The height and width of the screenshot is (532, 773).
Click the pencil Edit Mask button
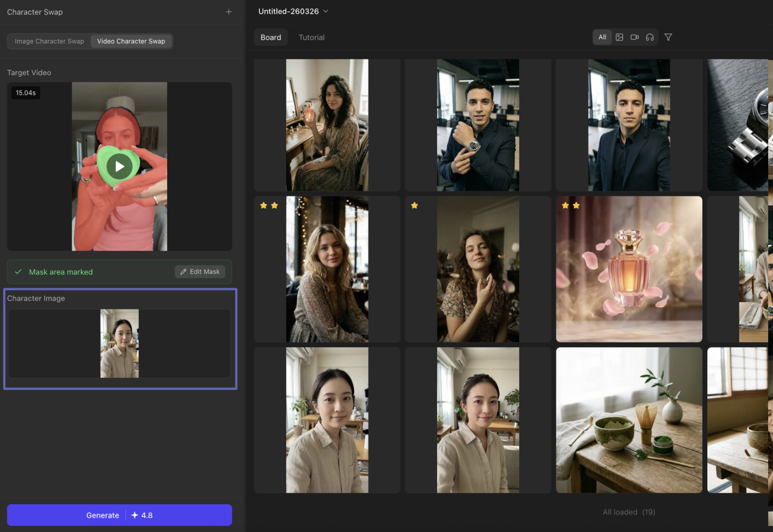[x=200, y=272]
